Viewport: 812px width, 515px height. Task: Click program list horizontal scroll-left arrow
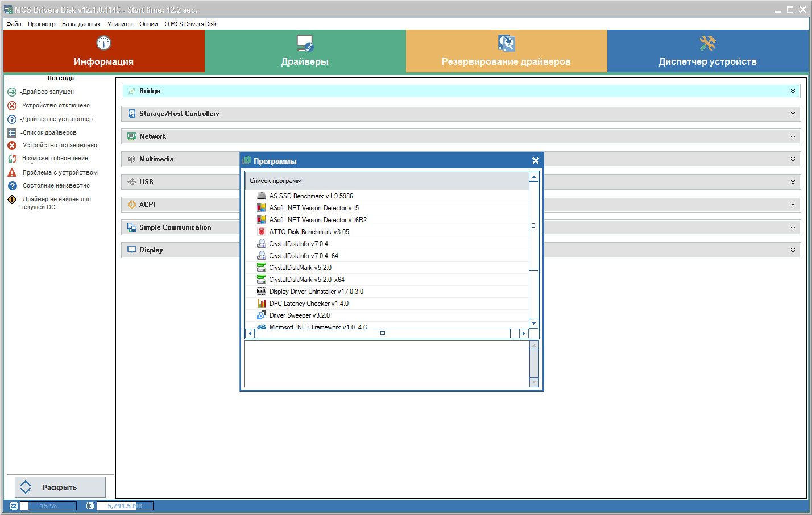tap(250, 333)
